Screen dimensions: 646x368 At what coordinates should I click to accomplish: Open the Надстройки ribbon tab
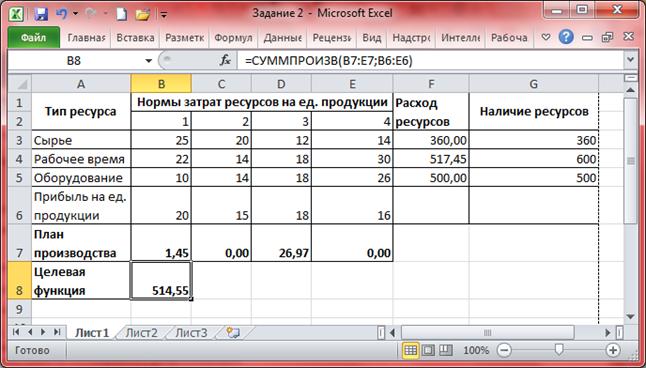pos(411,38)
